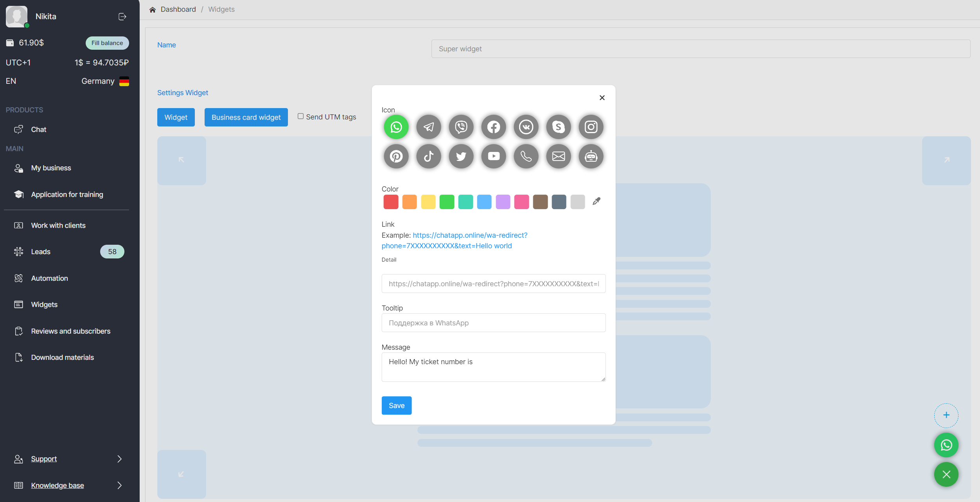Choose the envelope email icon
Viewport: 980px width, 502px height.
point(558,156)
